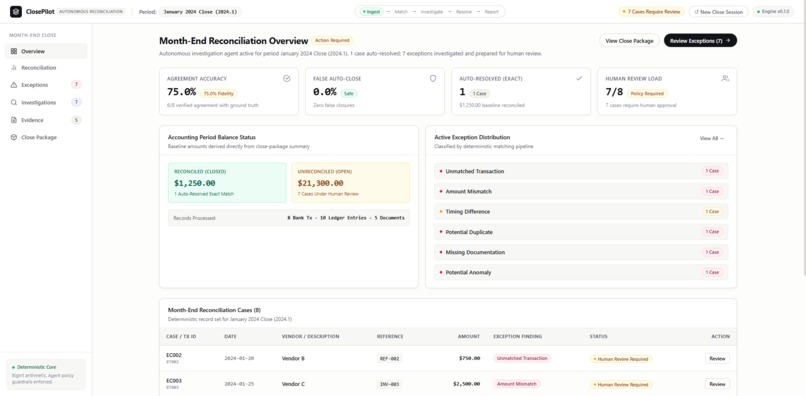
Task: Click the period selector January 2024 Close
Action: point(199,12)
